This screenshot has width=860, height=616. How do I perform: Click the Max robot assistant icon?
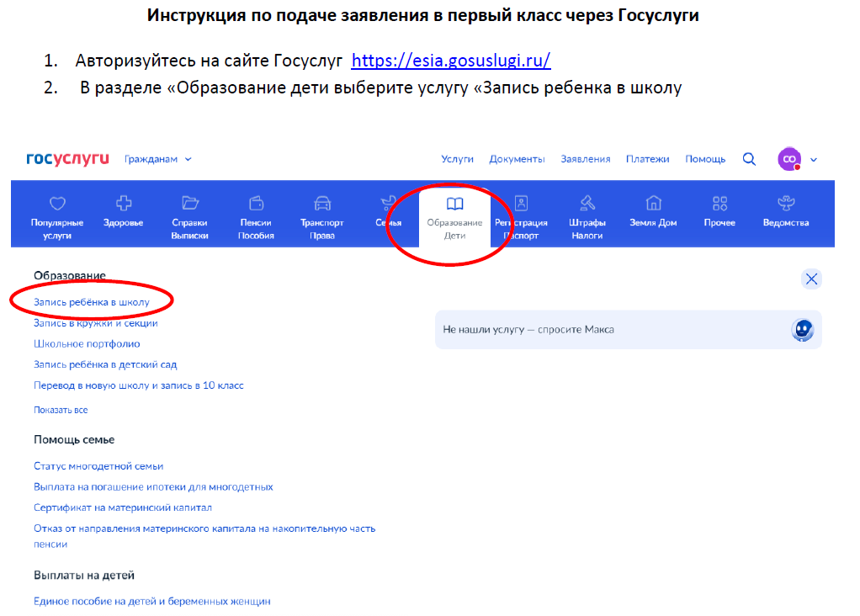[x=803, y=330]
